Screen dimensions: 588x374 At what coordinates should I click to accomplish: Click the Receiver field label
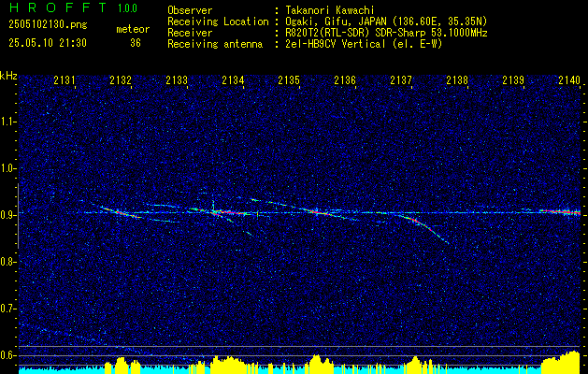(x=190, y=33)
